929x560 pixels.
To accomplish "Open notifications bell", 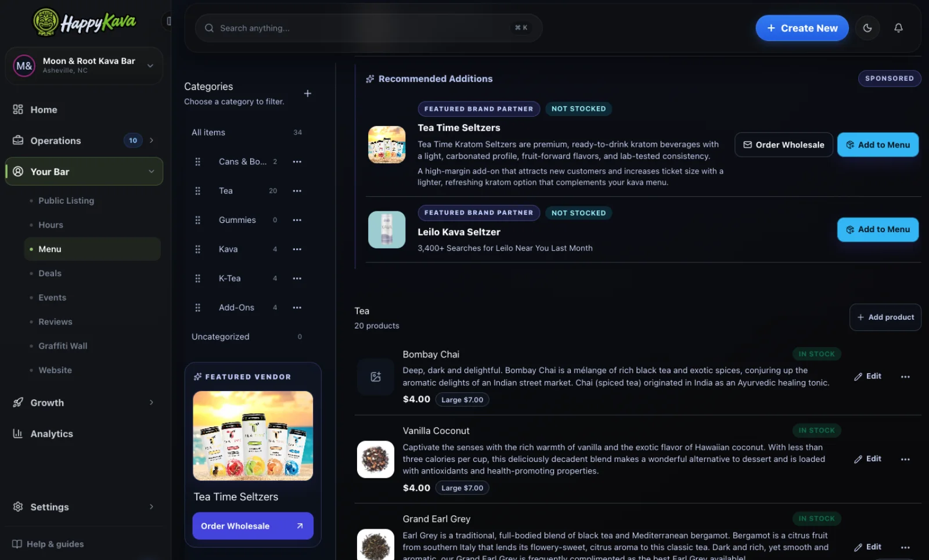I will [898, 28].
